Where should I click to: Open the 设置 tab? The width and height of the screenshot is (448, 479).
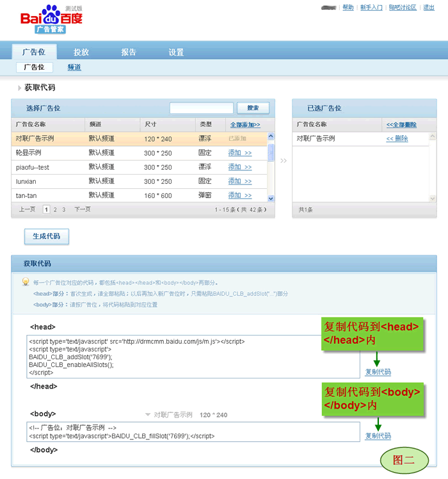point(176,52)
